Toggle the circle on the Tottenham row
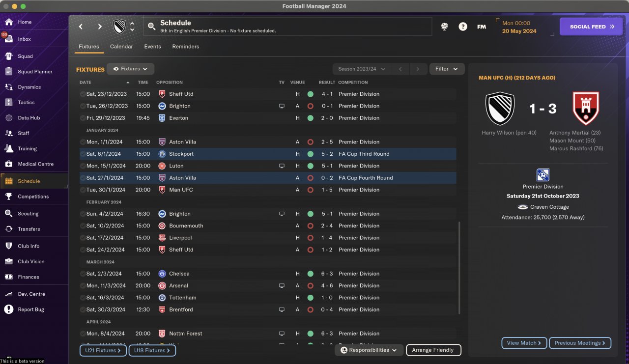This screenshot has height=364, width=629. coord(83,298)
